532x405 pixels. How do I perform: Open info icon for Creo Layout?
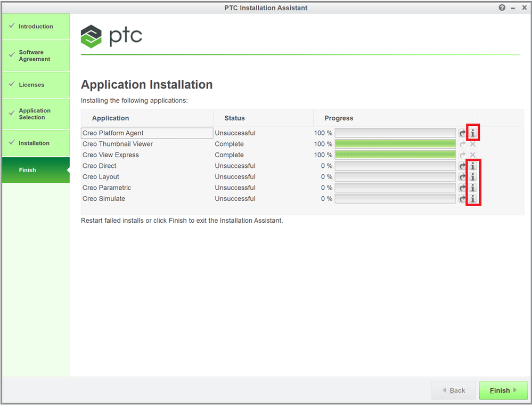[473, 177]
